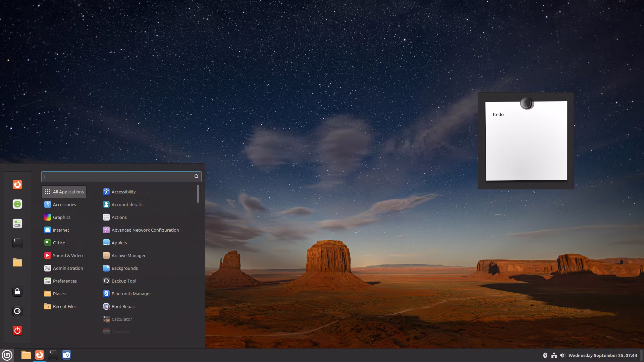Click the applications list scrollbar
Image resolution: width=644 pixels, height=362 pixels.
click(198, 194)
